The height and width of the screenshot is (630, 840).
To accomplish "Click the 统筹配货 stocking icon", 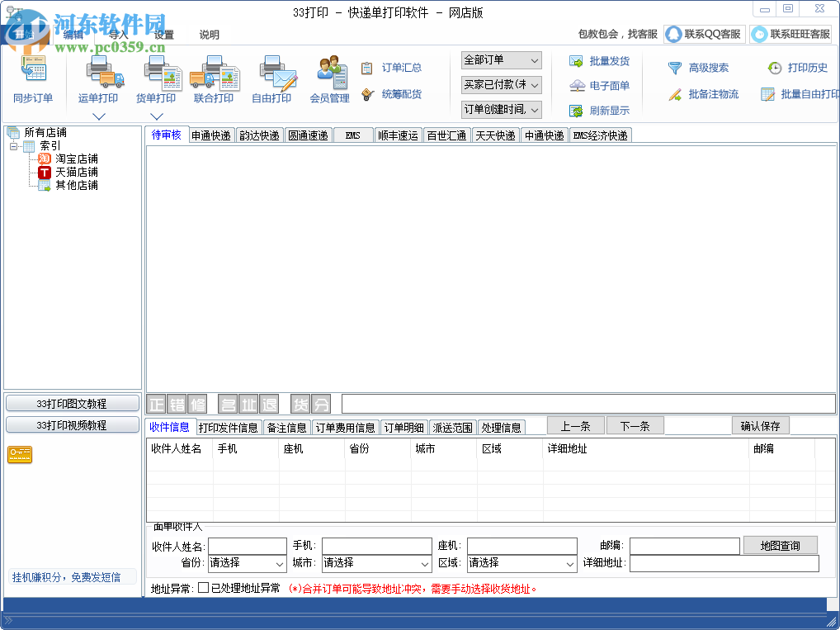I will [x=396, y=93].
